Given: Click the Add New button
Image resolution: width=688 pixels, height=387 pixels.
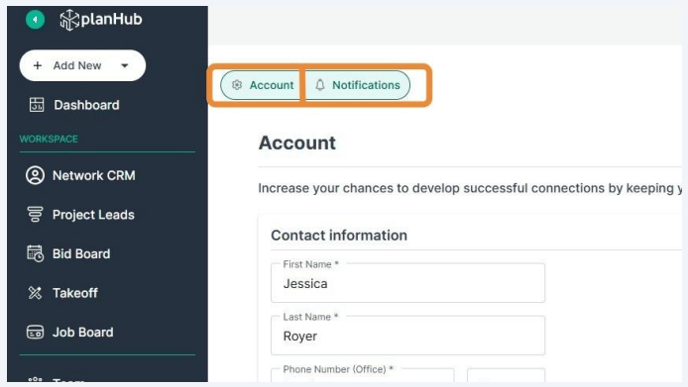Looking at the screenshot, I should click(x=82, y=65).
